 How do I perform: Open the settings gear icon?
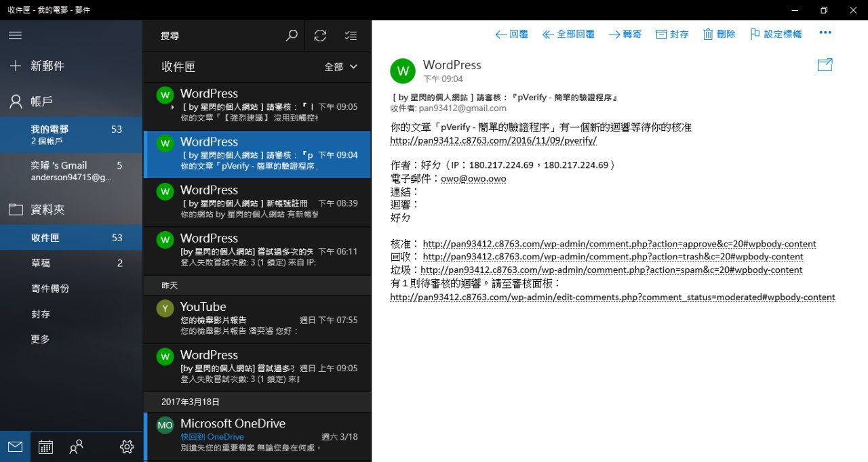(127, 446)
